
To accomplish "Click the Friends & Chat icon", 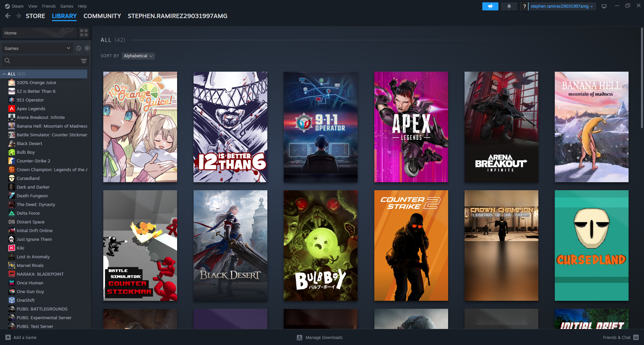I will (636, 337).
